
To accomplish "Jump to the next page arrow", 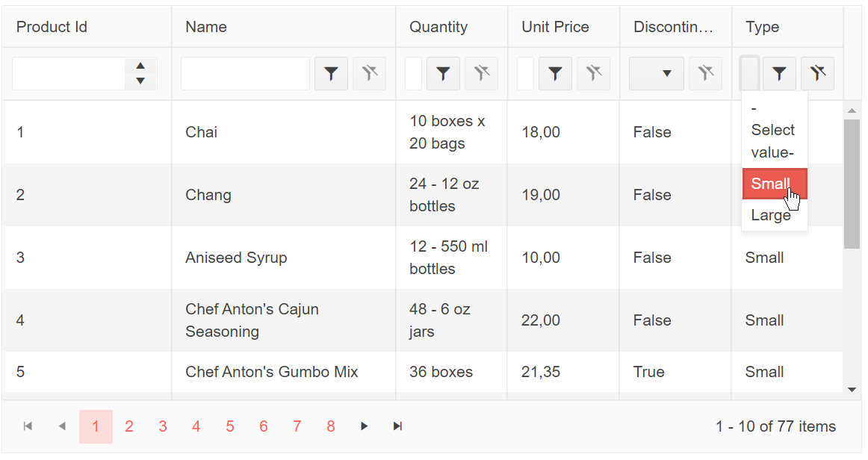I will 365,426.
